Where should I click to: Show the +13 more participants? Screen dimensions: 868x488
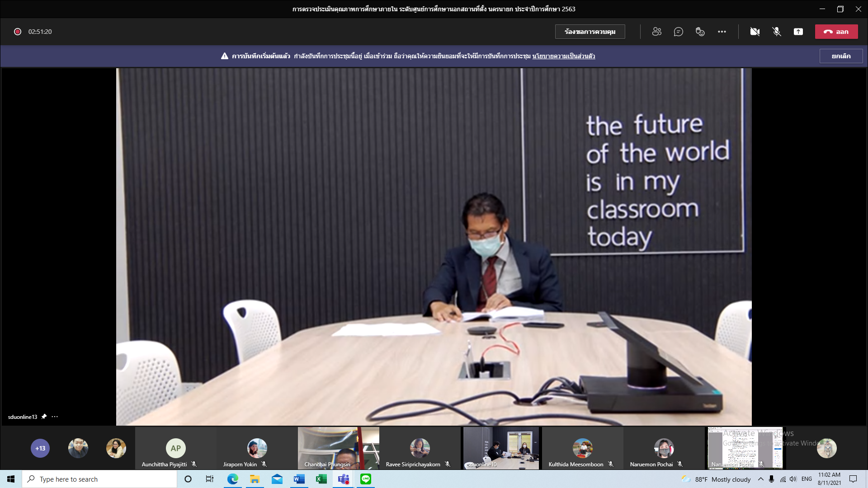[40, 448]
